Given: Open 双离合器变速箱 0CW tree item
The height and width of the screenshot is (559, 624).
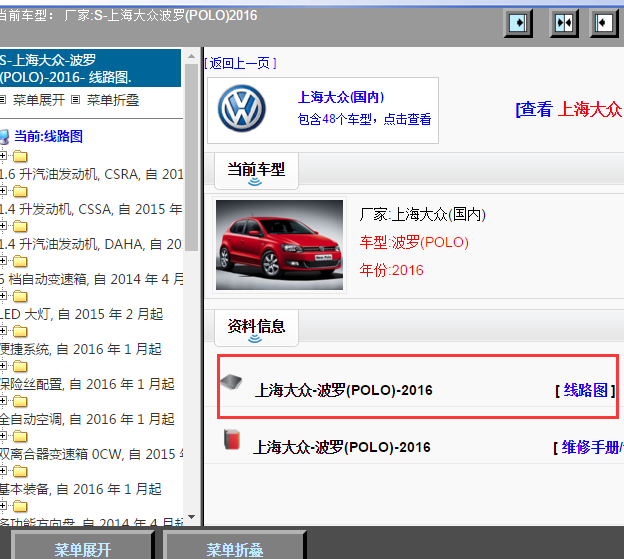Looking at the screenshot, I should (91, 454).
